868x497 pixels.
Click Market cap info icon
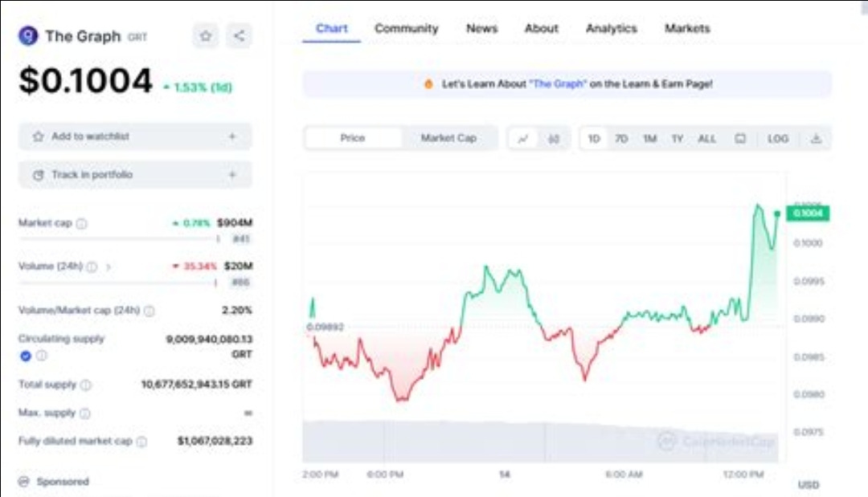coord(81,223)
